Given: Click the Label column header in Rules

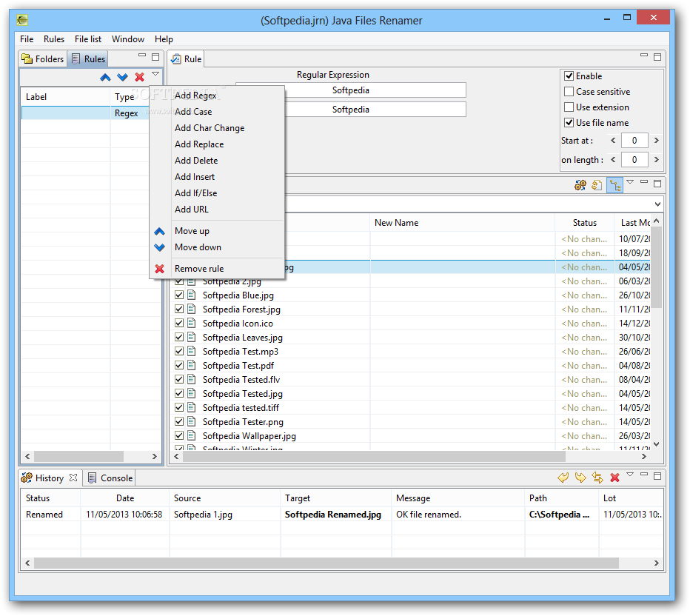Looking at the screenshot, I should click(x=65, y=97).
